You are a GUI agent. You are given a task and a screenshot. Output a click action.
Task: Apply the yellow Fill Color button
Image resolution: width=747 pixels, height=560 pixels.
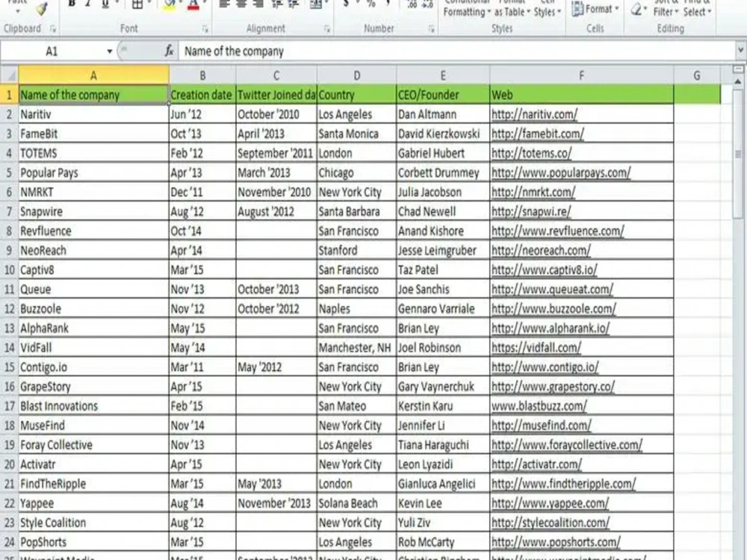170,5
